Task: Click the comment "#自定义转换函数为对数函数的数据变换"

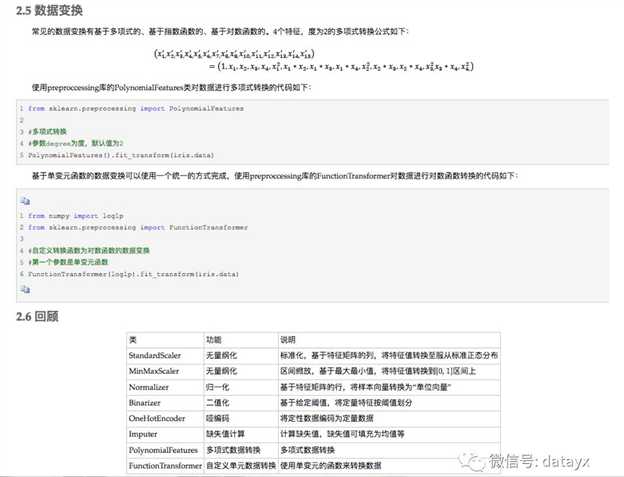Action: [x=89, y=250]
